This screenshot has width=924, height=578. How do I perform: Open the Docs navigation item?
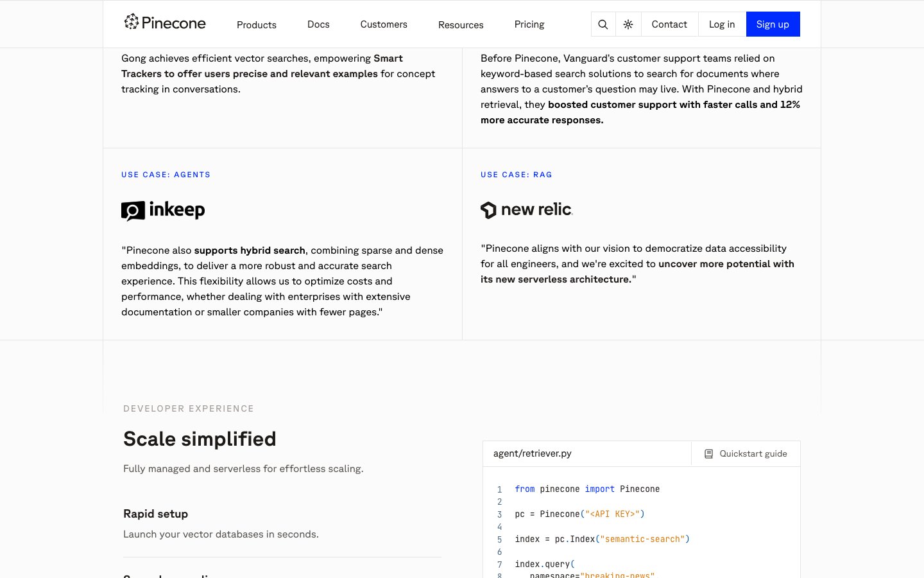click(x=318, y=24)
